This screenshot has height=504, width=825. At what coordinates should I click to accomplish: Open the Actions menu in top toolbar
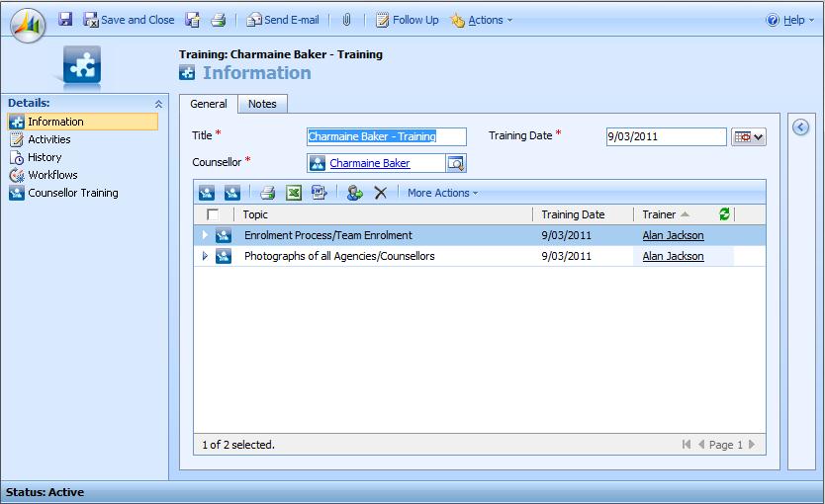[484, 20]
